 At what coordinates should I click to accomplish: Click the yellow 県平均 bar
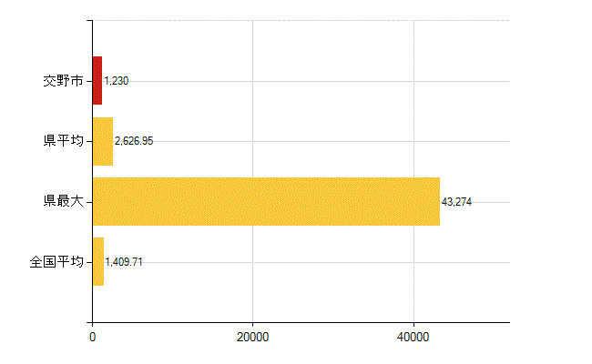point(103,141)
